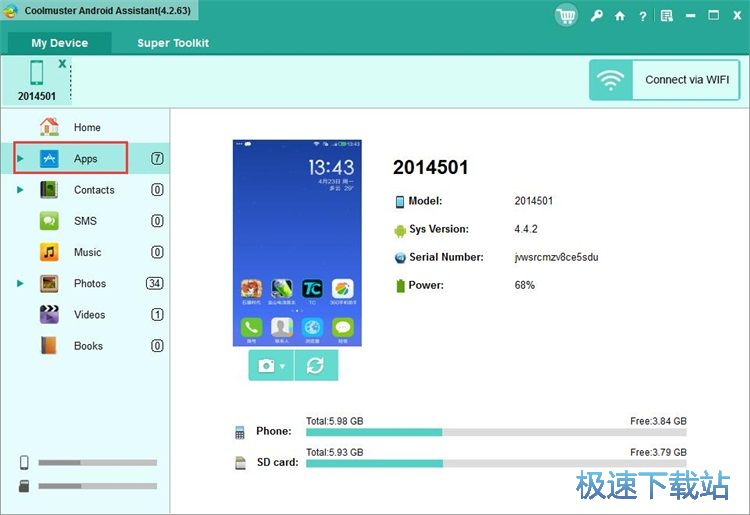Expand the Apps tree arrow
This screenshot has height=515, width=750.
(20, 158)
